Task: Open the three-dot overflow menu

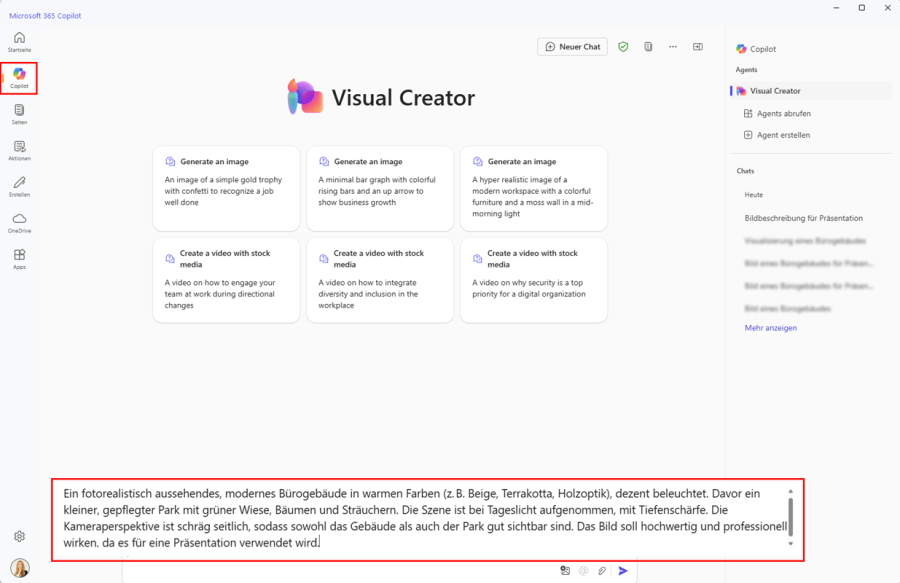Action: tap(672, 46)
